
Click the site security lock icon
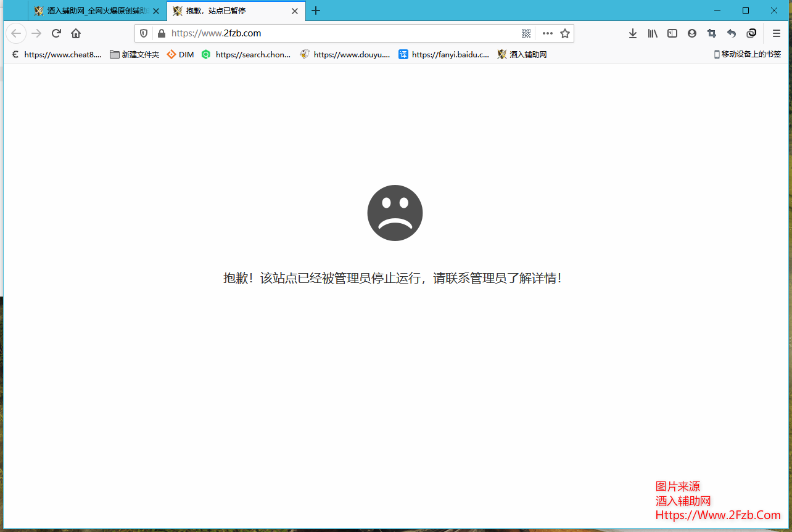pyautogui.click(x=160, y=33)
